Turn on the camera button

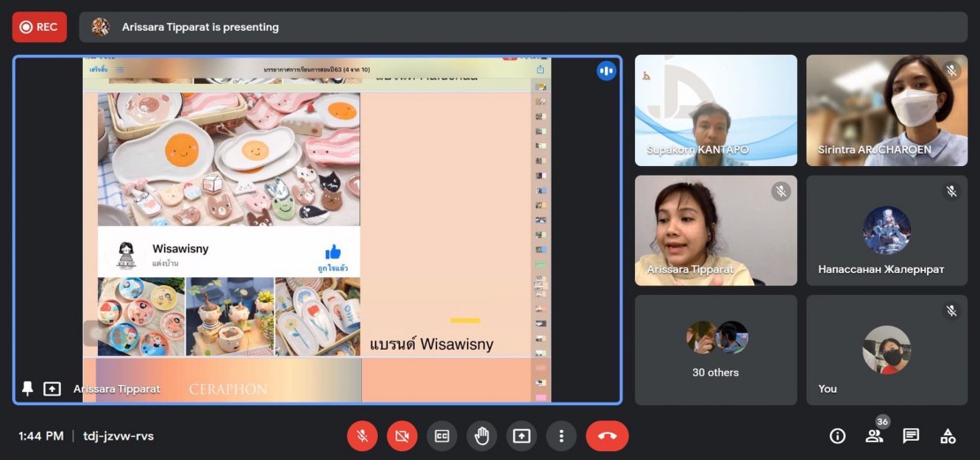[x=402, y=435]
